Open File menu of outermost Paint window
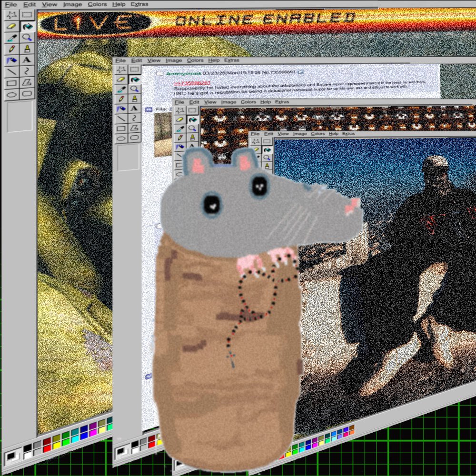The image size is (476, 476). coord(10,5)
